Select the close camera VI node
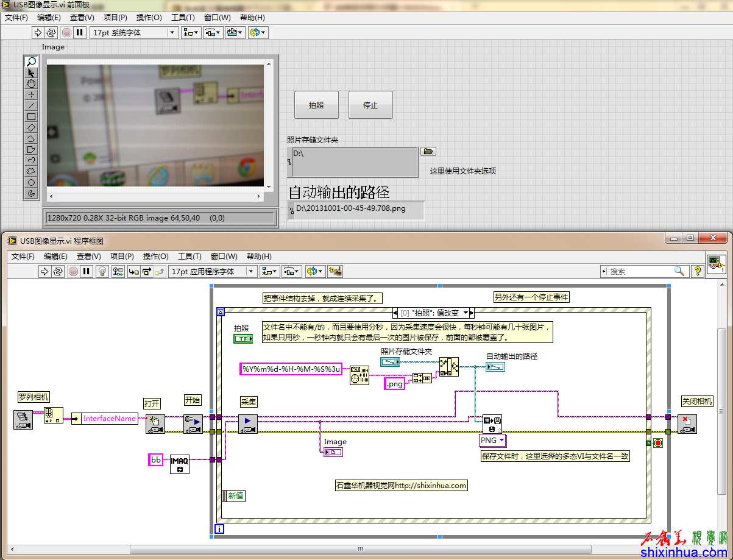Image resolution: width=733 pixels, height=560 pixels. [687, 424]
